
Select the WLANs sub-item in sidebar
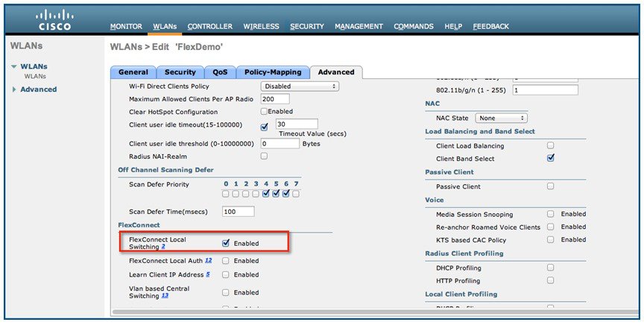[35, 77]
